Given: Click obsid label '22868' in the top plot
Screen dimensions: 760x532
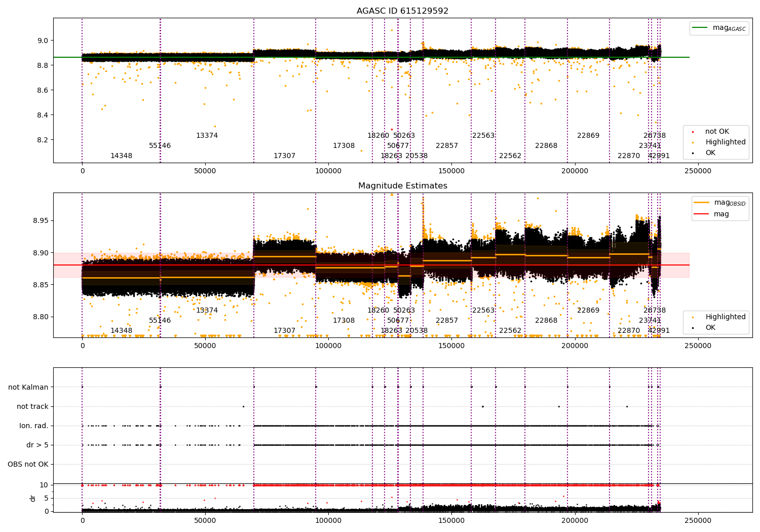Looking at the screenshot, I should pos(546,146).
